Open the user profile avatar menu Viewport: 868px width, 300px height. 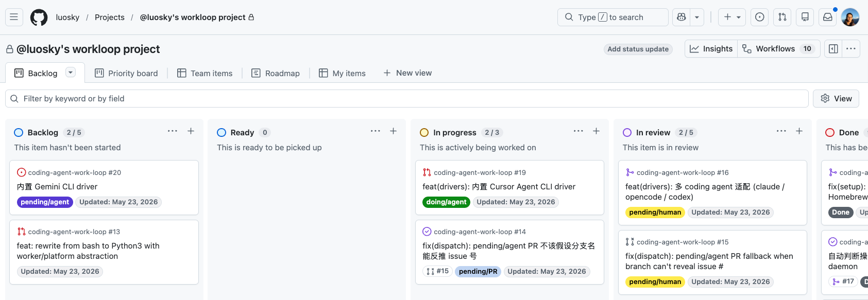click(x=850, y=17)
